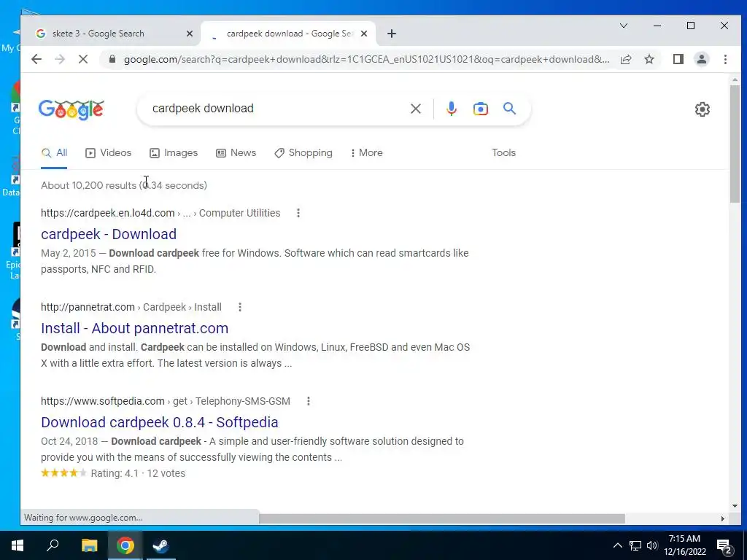Go back using the browser back arrow

pyautogui.click(x=36, y=59)
